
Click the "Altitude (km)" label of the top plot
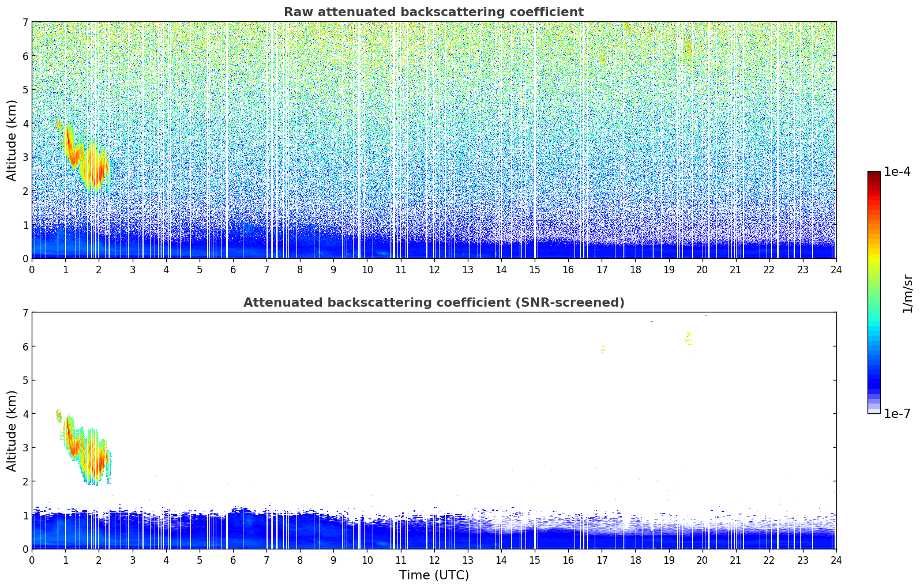click(12, 140)
